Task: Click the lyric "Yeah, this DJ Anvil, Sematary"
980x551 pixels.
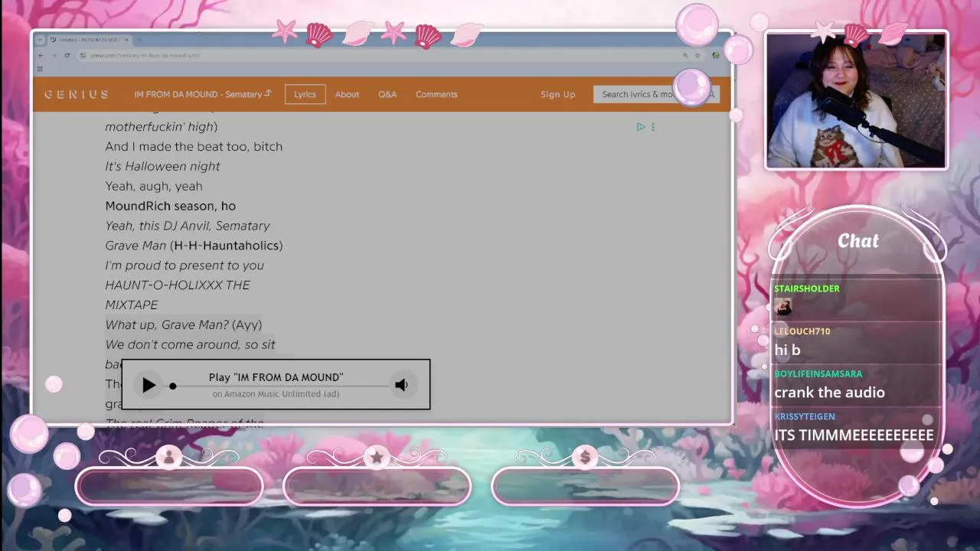Action: [x=188, y=226]
